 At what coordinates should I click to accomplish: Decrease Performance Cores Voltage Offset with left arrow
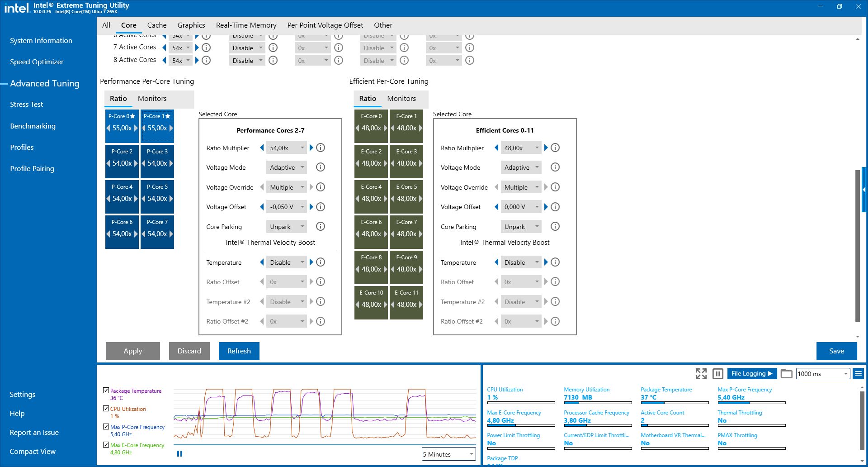pyautogui.click(x=262, y=207)
